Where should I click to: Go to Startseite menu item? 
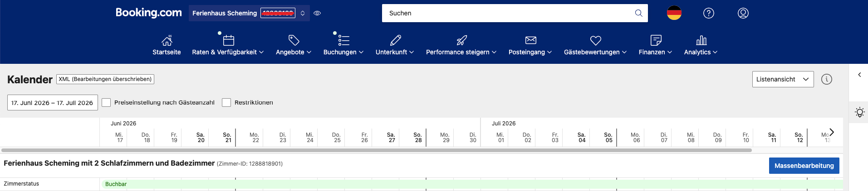tap(167, 52)
